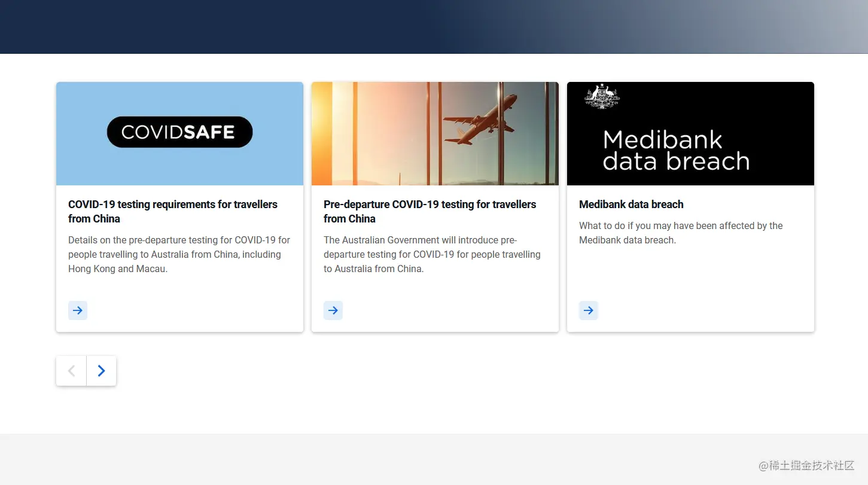Click text 'What to do if you may have been affected'
This screenshot has width=868, height=485.
(681, 233)
